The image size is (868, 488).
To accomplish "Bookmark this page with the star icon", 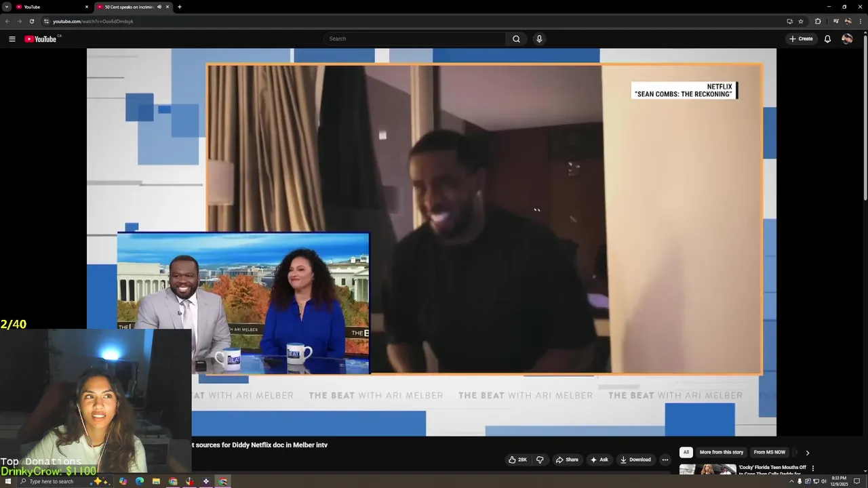I will pos(801,21).
